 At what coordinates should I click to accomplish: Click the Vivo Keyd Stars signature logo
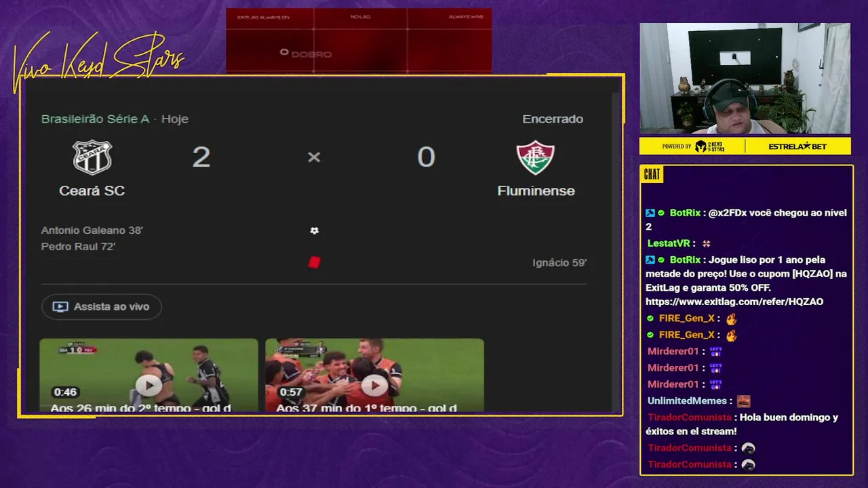pos(98,63)
